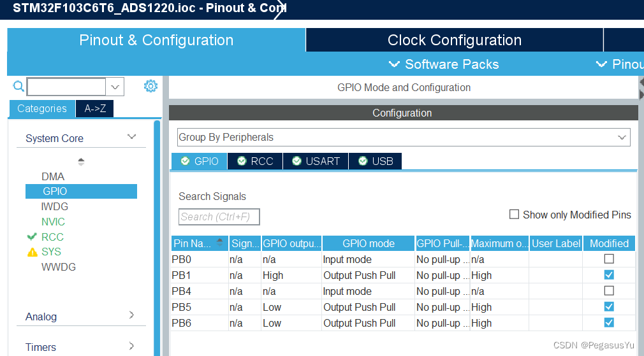The width and height of the screenshot is (644, 356).
Task: Select RCC in System Core list
Action: (x=52, y=237)
